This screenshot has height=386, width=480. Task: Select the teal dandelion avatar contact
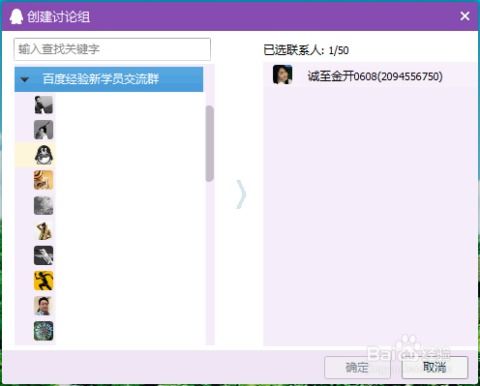[109, 331]
